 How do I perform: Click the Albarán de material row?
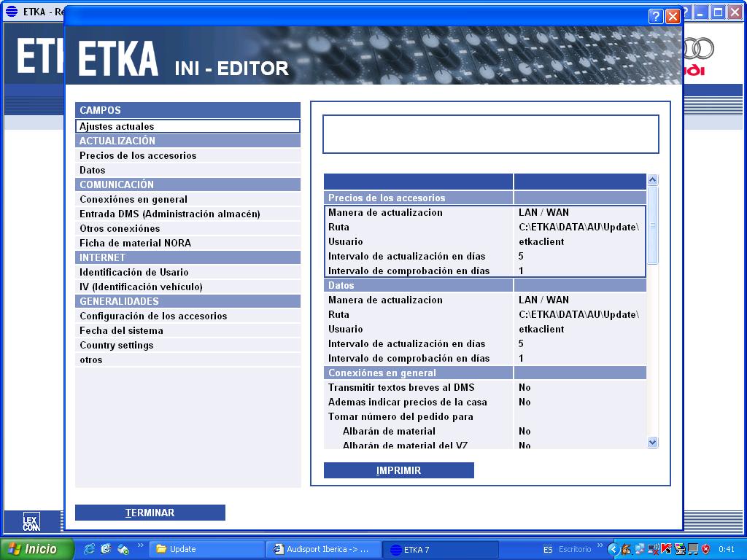pos(485,432)
